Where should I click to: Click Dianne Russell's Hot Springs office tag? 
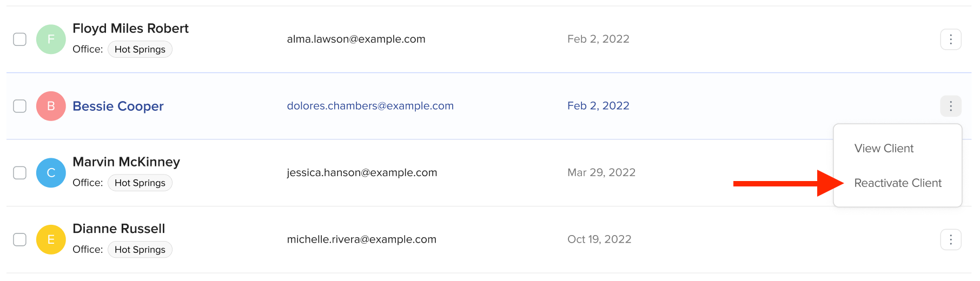click(x=140, y=250)
